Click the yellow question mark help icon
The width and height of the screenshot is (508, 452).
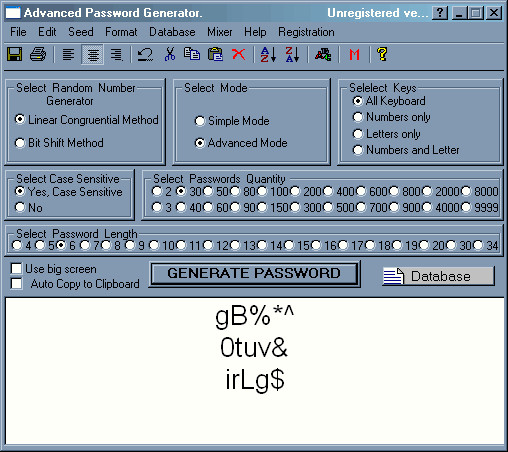point(382,54)
